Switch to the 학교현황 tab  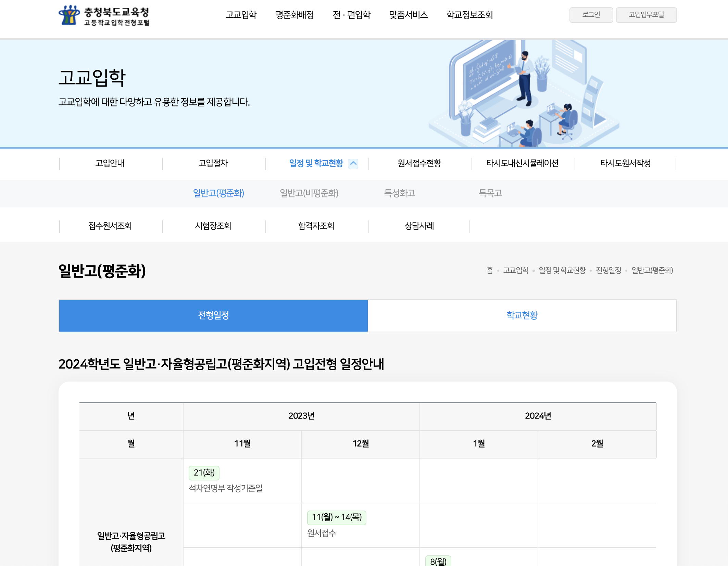tap(522, 316)
